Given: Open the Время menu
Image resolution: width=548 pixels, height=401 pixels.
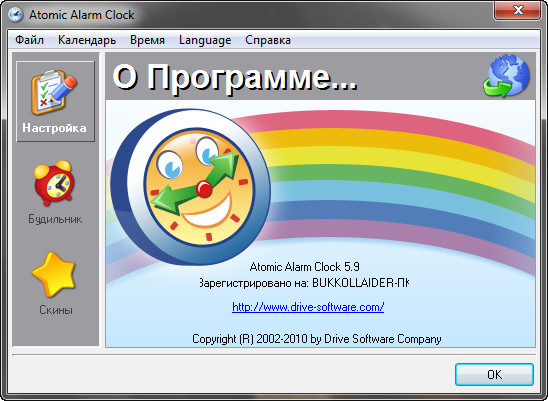Looking at the screenshot, I should point(147,40).
